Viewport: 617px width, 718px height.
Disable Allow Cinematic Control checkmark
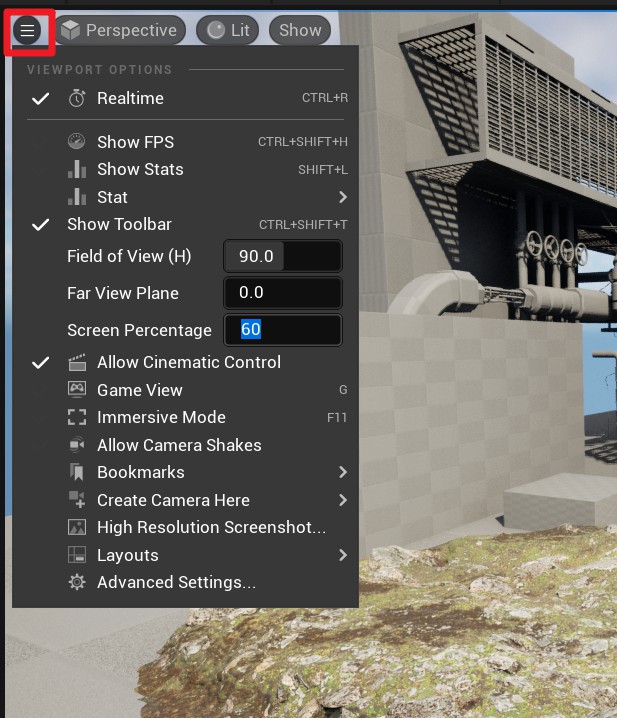tap(41, 362)
